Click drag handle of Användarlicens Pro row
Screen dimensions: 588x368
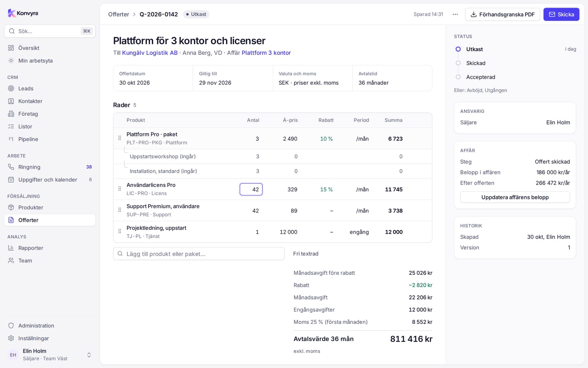[x=119, y=189]
